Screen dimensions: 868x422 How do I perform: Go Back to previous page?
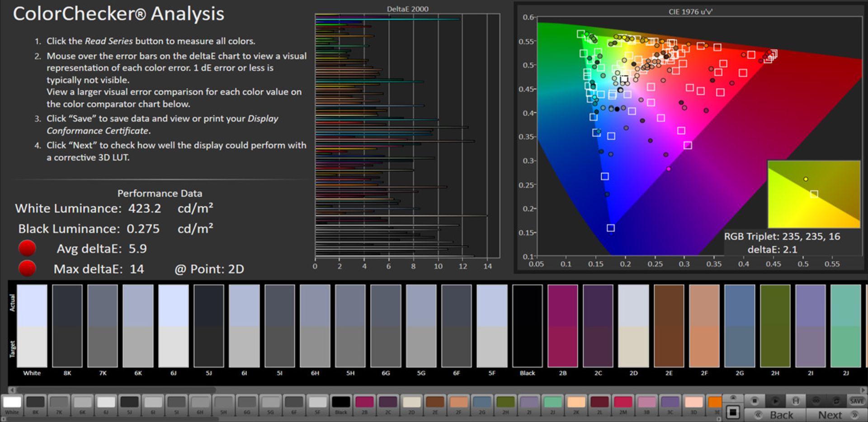(x=775, y=415)
